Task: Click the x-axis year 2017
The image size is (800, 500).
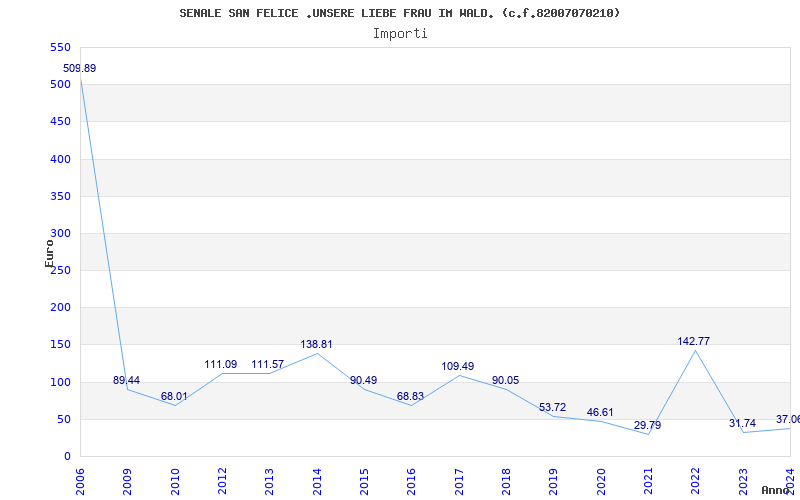Action: [459, 481]
